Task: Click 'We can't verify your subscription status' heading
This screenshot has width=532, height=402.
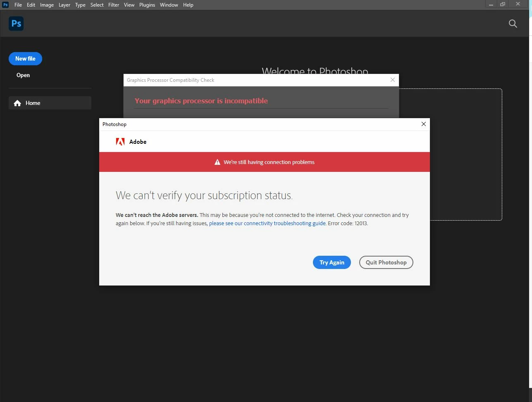Action: pos(204,195)
